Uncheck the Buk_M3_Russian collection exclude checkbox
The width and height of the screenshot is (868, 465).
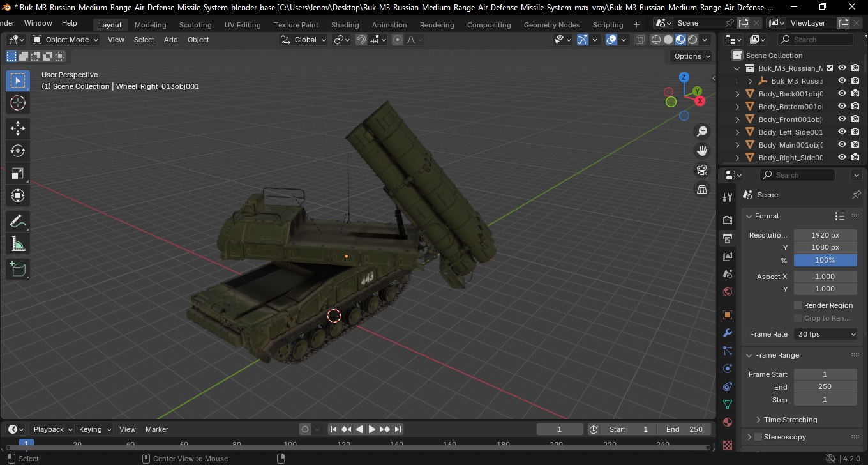pyautogui.click(x=830, y=68)
